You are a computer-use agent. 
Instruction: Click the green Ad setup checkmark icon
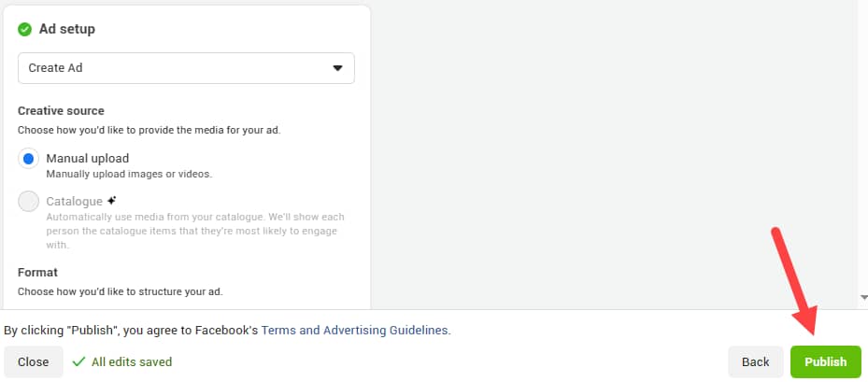pos(25,29)
